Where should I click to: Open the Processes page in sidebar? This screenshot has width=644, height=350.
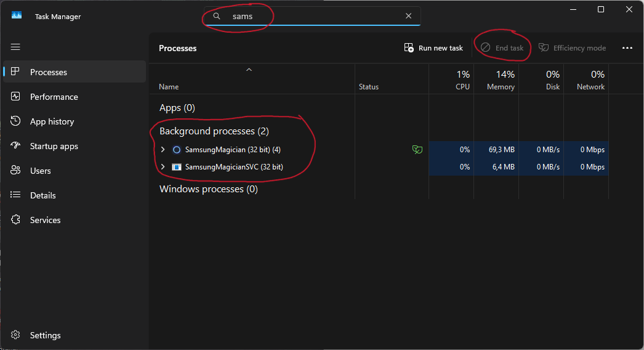[x=74, y=72]
